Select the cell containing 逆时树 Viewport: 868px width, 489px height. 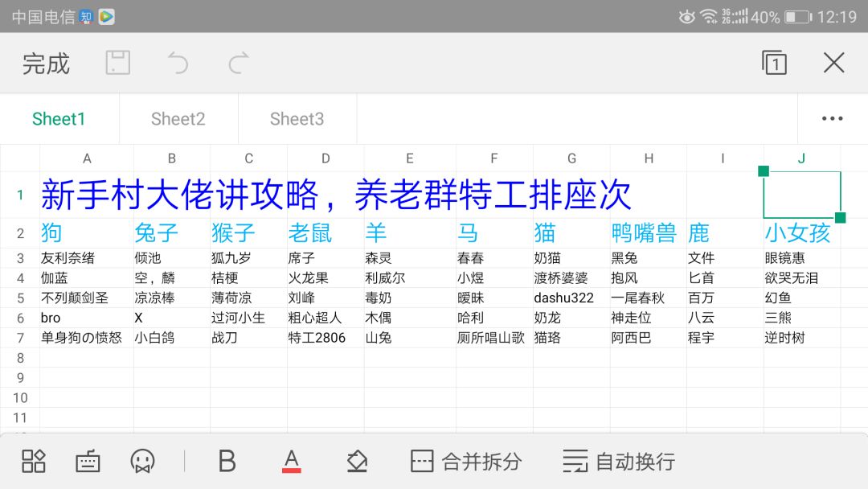(x=801, y=338)
